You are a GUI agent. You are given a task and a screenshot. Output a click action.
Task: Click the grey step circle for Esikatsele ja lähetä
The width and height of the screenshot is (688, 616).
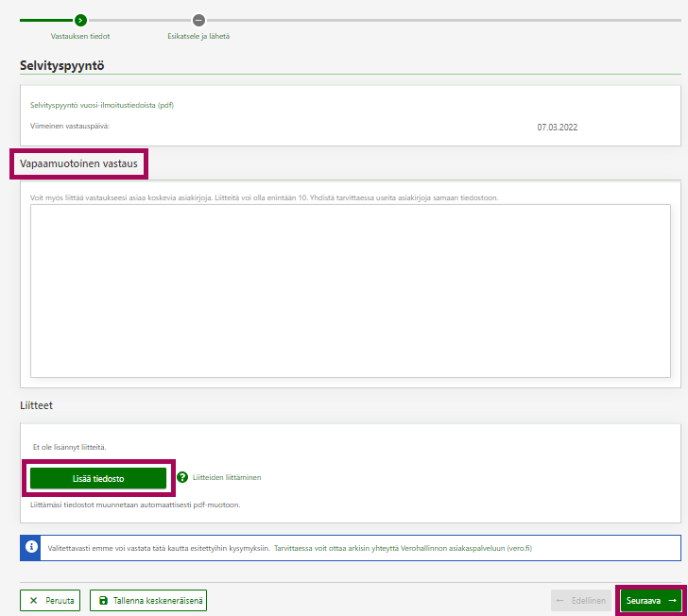(x=198, y=20)
